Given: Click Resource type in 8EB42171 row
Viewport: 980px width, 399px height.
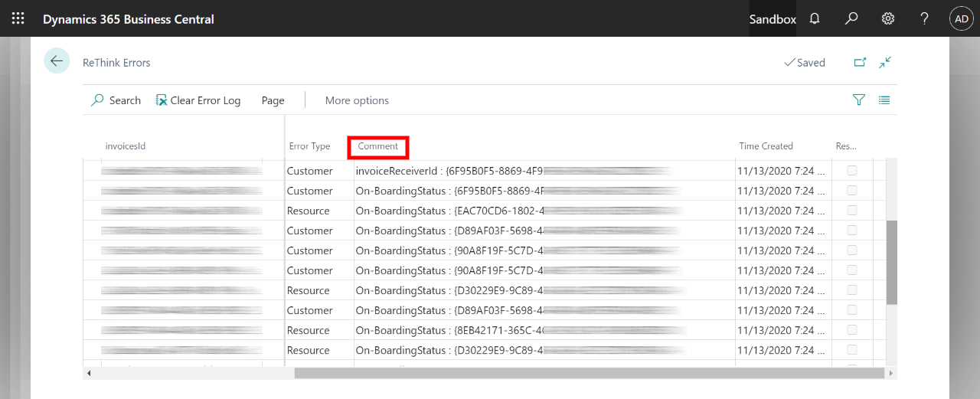Looking at the screenshot, I should (x=309, y=330).
